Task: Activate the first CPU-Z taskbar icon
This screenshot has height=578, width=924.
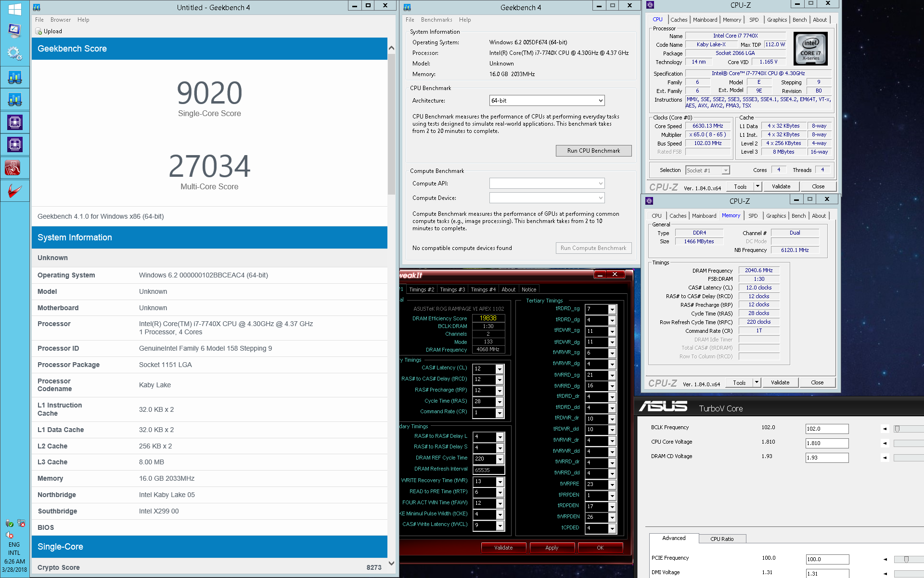Action: coord(14,122)
